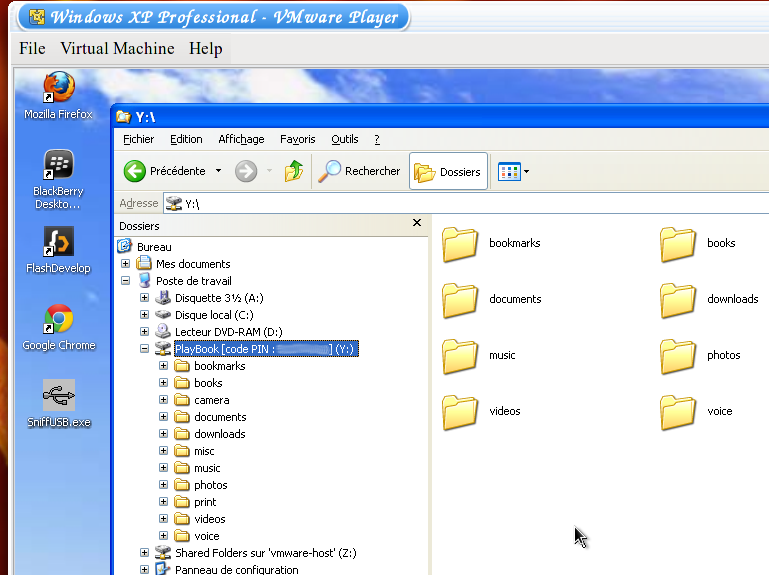Open VMware Player File menu

coord(32,49)
